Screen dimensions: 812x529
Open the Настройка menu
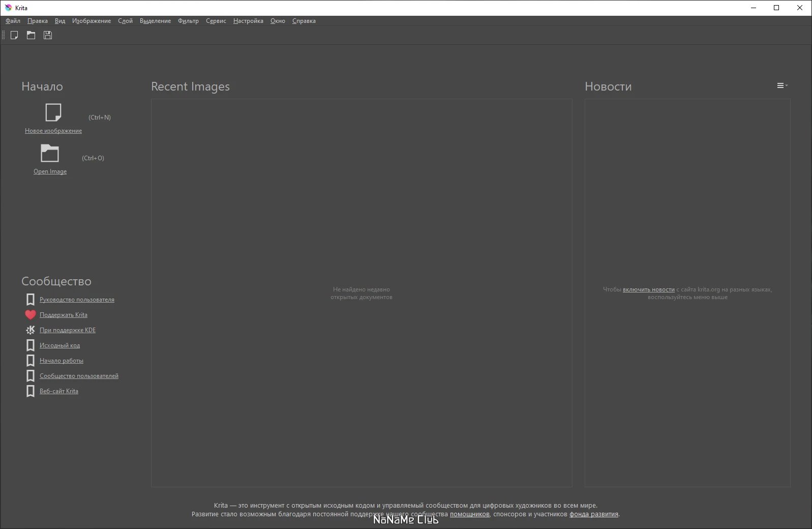click(x=248, y=21)
